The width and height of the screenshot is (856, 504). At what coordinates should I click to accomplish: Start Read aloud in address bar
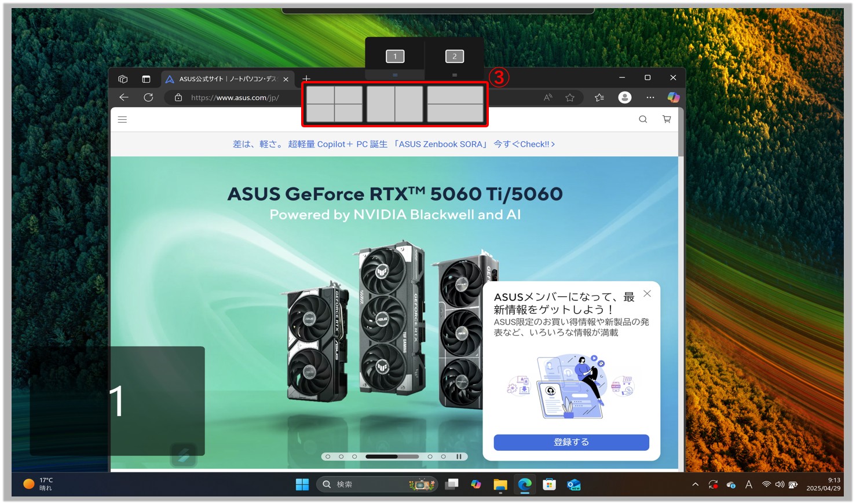click(548, 97)
